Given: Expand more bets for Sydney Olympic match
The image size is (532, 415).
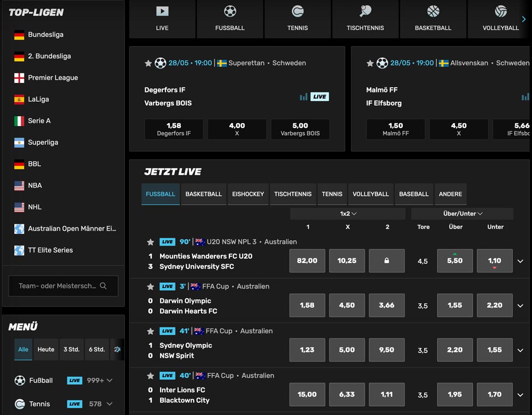Looking at the screenshot, I should point(520,350).
